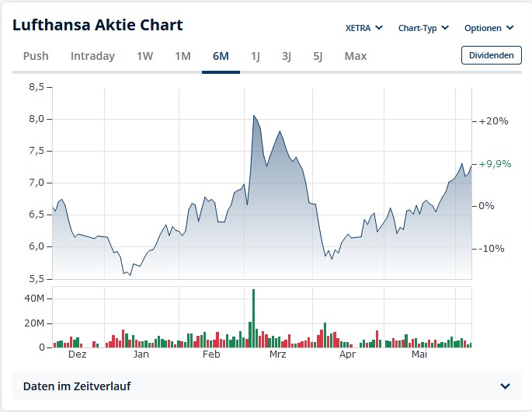Click the chevron icon beside Optionen
The image size is (532, 412).
coord(510,28)
